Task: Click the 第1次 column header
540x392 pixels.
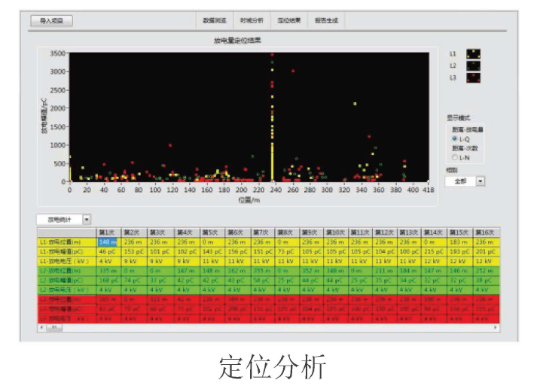Action: click(x=108, y=232)
